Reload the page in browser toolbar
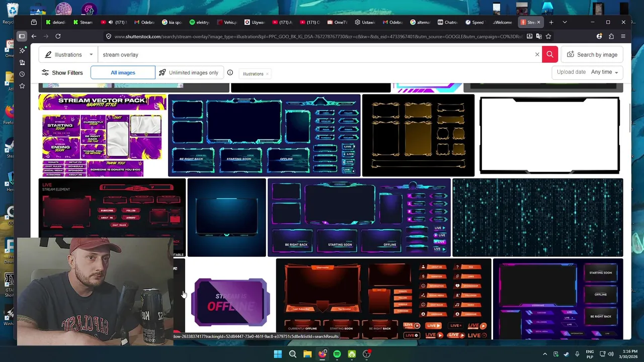The width and height of the screenshot is (644, 362). pyautogui.click(x=58, y=36)
